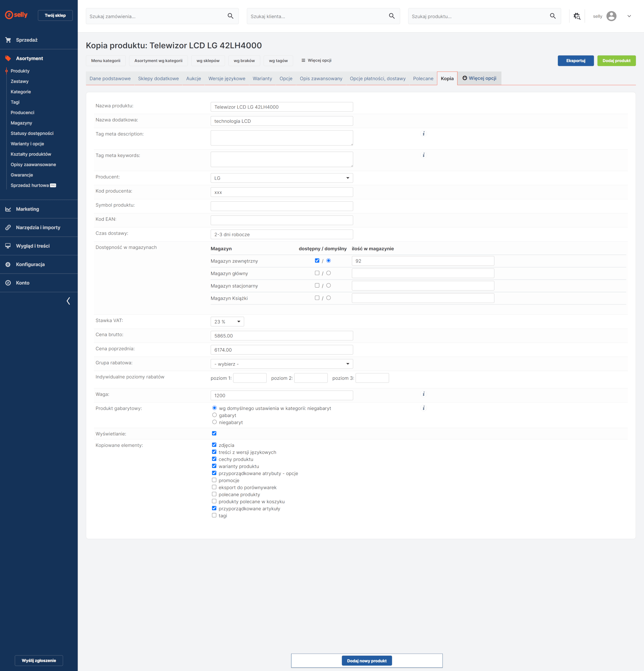Open the Wersje językowe tab

227,78
